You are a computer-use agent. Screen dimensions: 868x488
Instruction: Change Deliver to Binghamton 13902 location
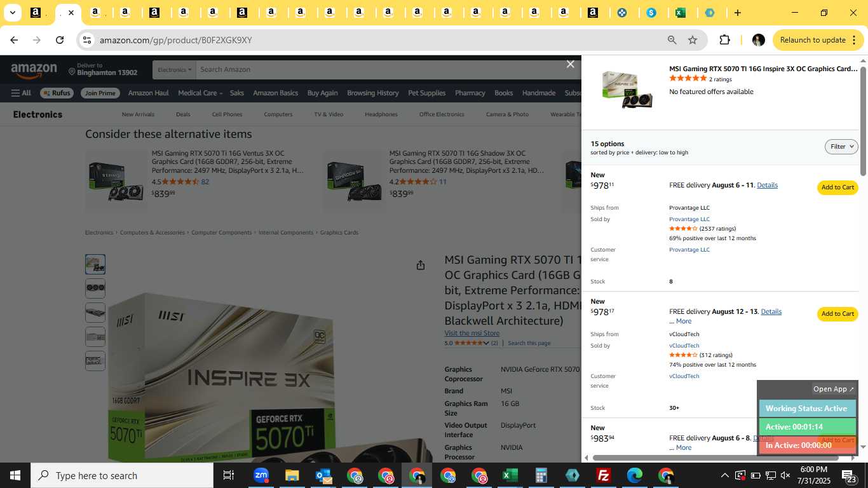click(103, 69)
